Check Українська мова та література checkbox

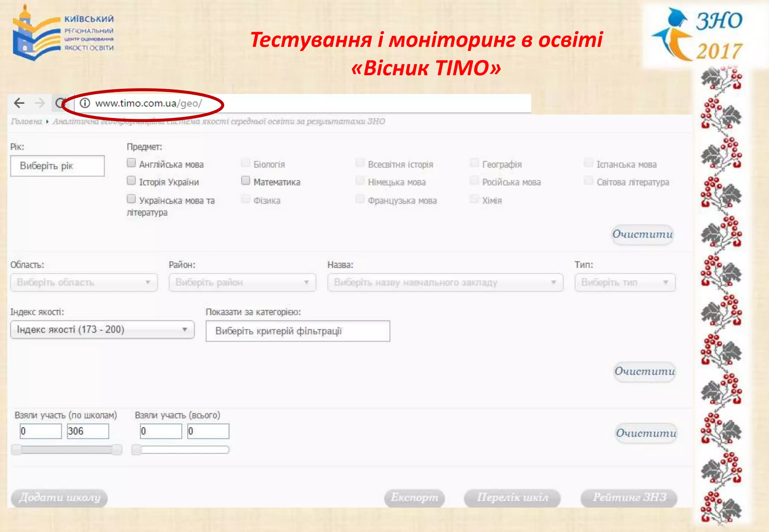tap(131, 198)
